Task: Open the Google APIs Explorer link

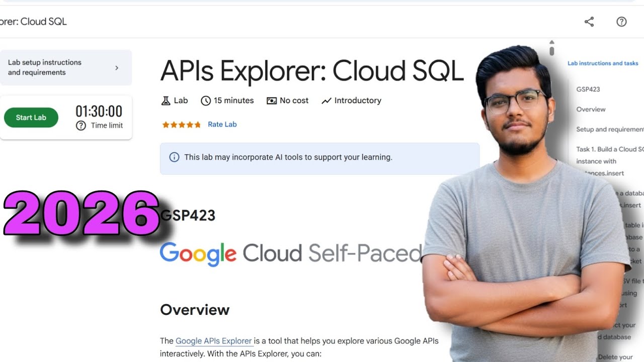Action: [214, 341]
